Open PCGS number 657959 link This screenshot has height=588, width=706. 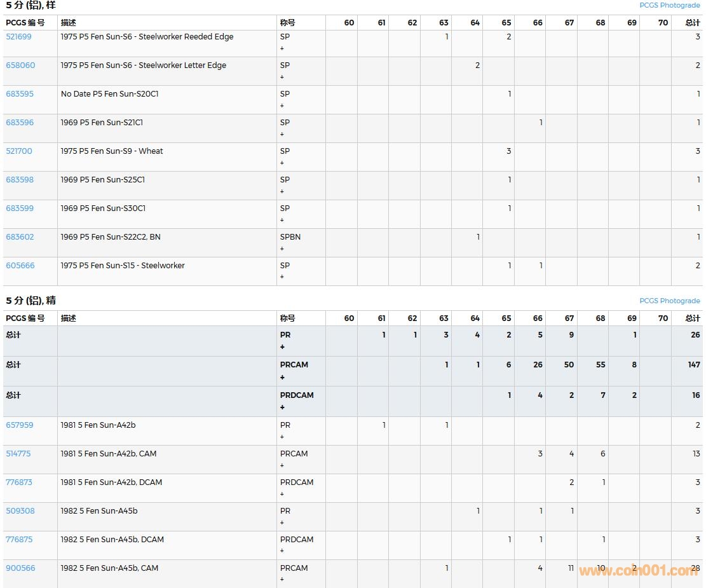tap(20, 425)
